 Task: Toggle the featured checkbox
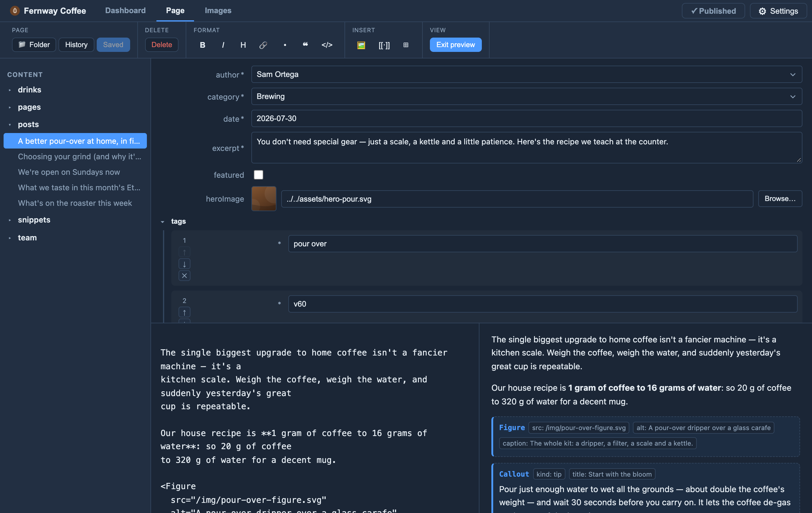coord(259,175)
